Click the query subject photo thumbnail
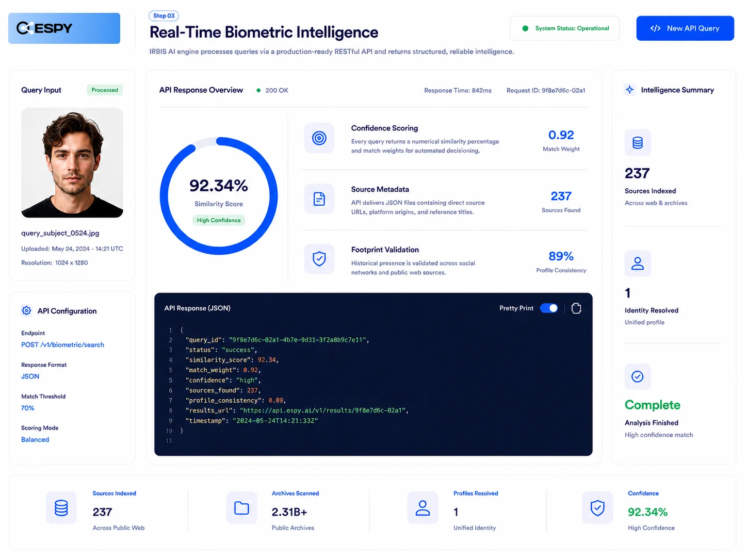Screen dimensions: 747x560 [72, 162]
